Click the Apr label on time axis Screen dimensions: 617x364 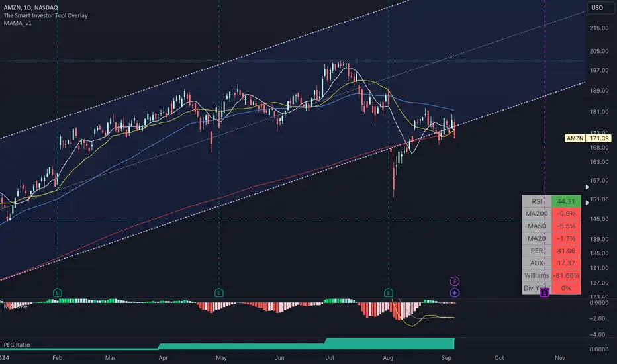point(163,357)
